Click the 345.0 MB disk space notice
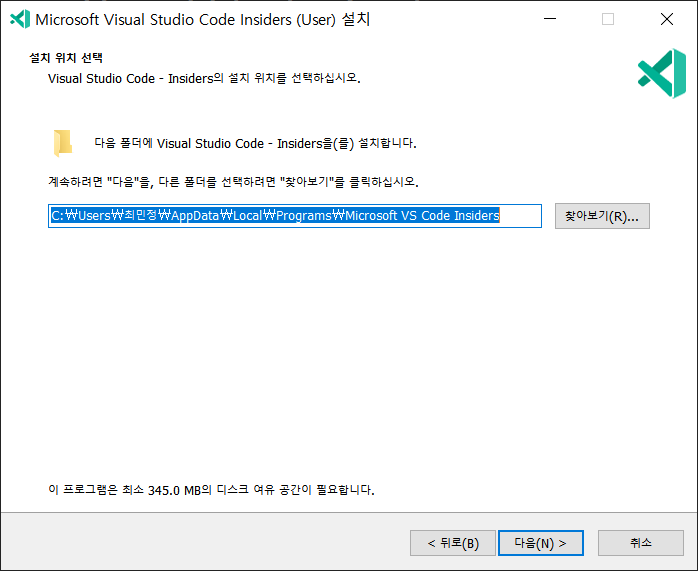 coord(211,490)
